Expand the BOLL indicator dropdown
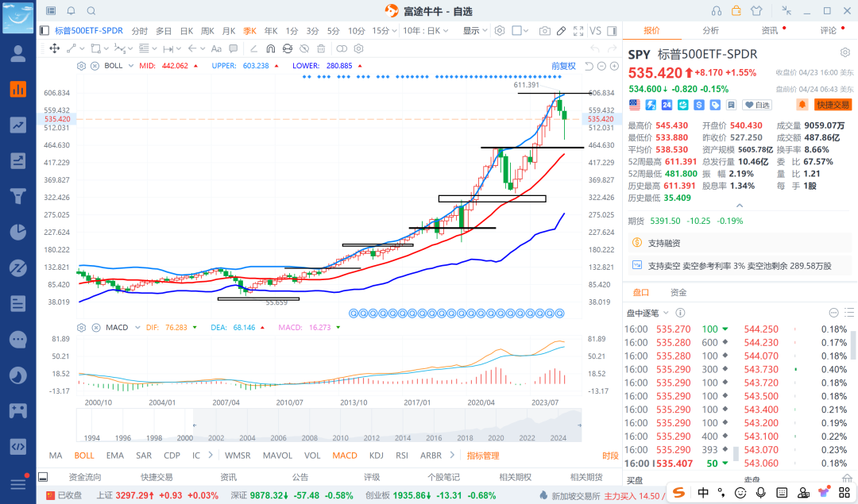Viewport: 858px width, 504px height. click(131, 66)
